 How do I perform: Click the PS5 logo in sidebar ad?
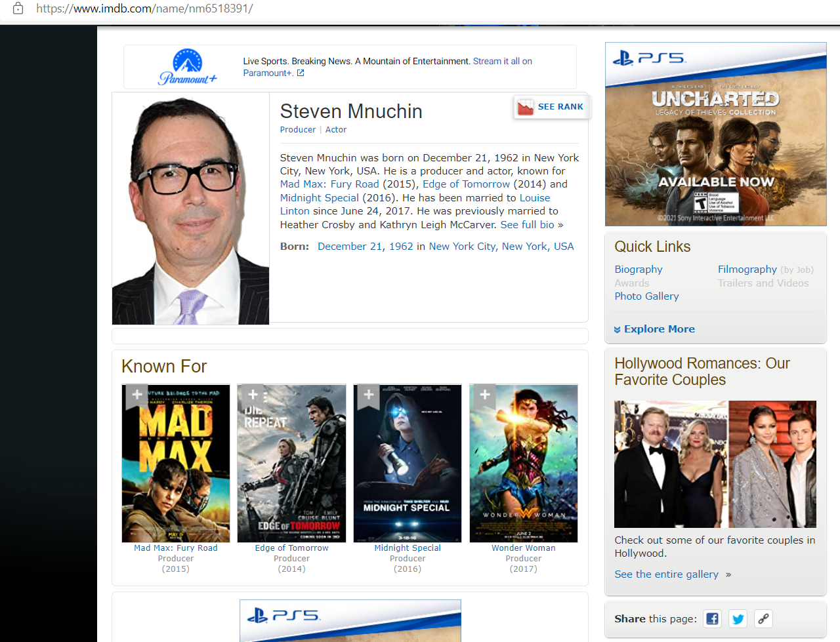(x=649, y=58)
